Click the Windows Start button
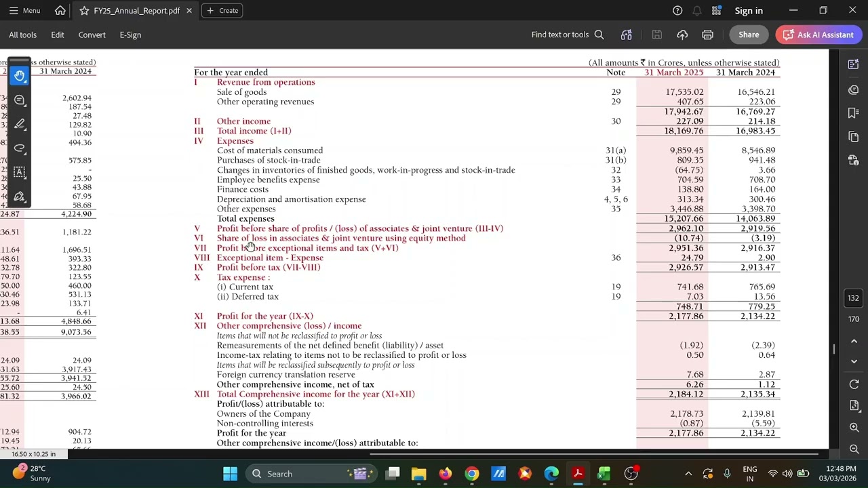This screenshot has height=488, width=868. coord(230,474)
